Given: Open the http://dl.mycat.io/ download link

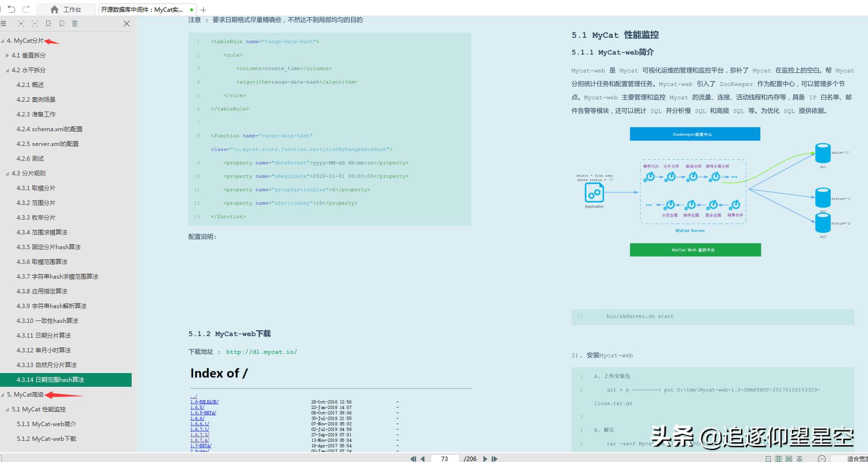Looking at the screenshot, I should 261,352.
